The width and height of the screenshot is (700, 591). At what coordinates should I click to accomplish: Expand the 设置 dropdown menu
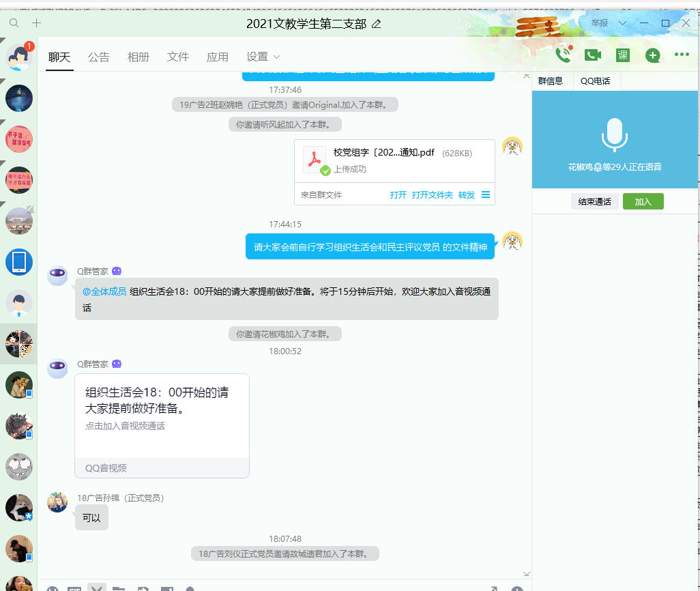tap(263, 57)
